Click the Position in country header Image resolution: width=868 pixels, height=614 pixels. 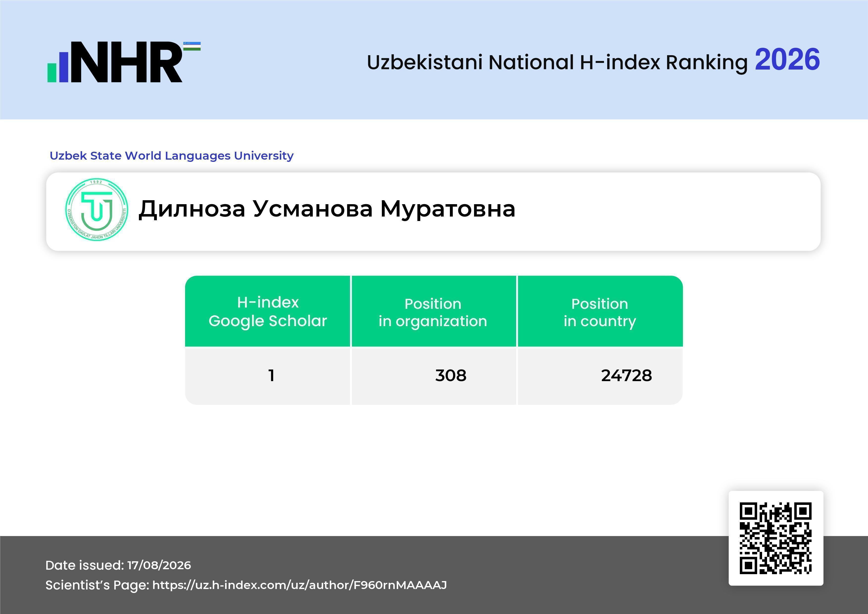pyautogui.click(x=600, y=311)
